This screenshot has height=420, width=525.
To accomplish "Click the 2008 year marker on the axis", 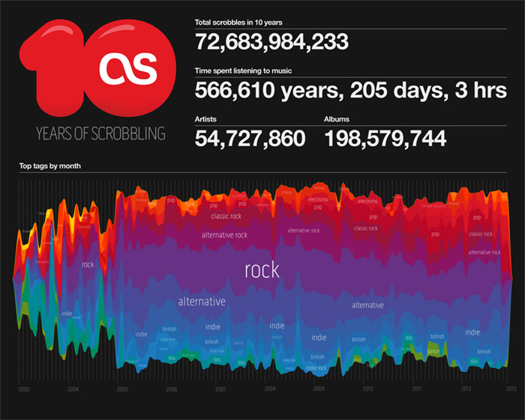I will click(270, 388).
